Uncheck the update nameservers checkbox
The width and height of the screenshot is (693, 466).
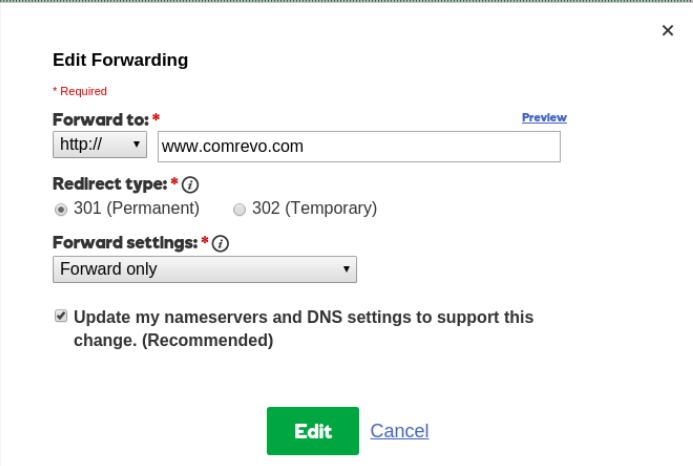(61, 317)
